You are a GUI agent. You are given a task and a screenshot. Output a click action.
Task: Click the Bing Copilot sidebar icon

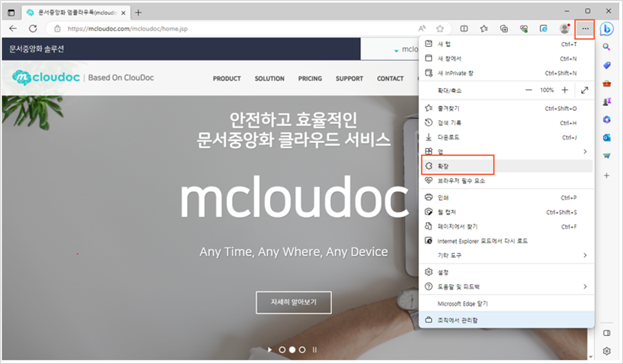click(606, 29)
